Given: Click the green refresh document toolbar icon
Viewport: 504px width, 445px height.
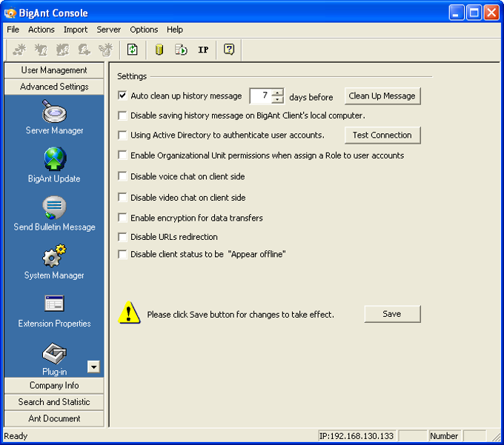Looking at the screenshot, I should [133, 50].
